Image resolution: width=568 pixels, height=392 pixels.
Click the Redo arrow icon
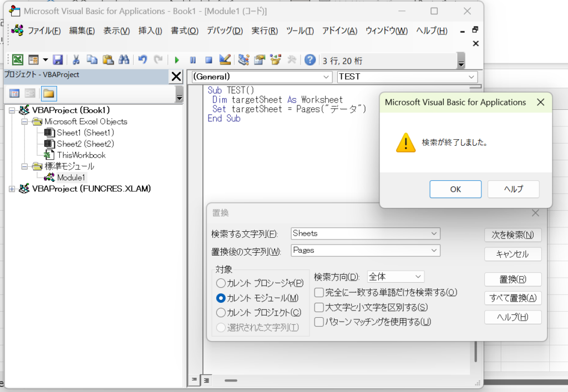click(158, 60)
